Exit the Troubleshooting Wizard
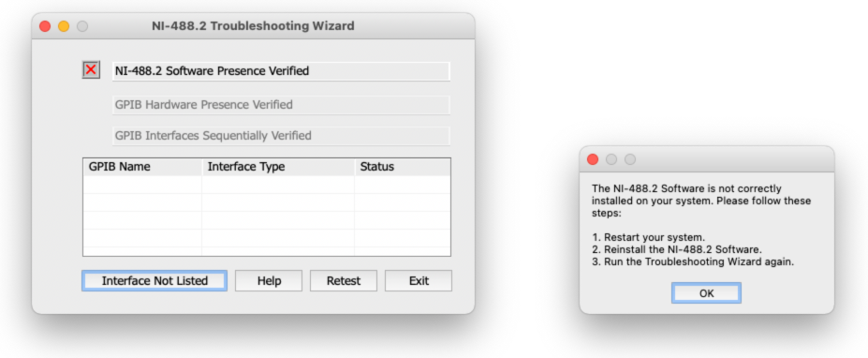The width and height of the screenshot is (868, 358). 419,281
